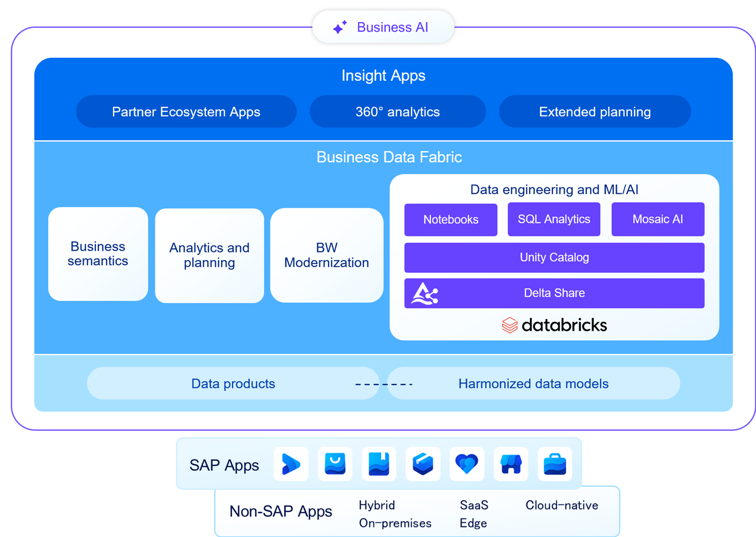756x537 pixels.
Task: Click the briefcase SAP app icon
Action: (x=555, y=464)
